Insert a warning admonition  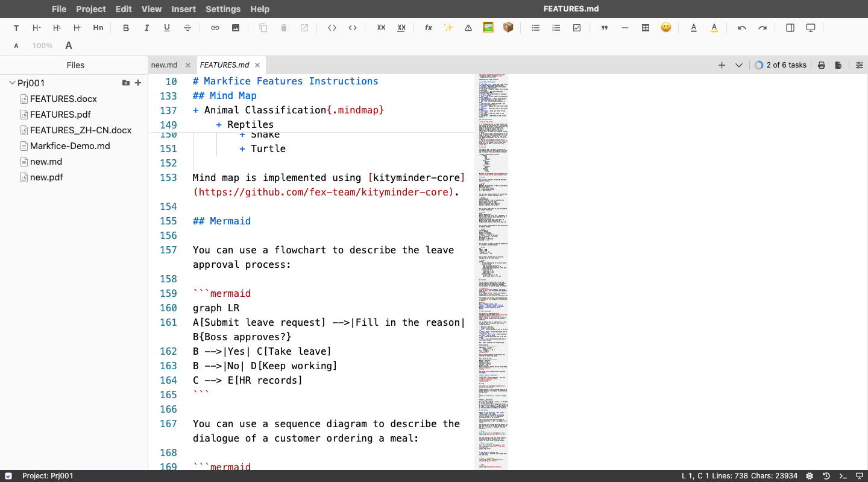coord(468,28)
